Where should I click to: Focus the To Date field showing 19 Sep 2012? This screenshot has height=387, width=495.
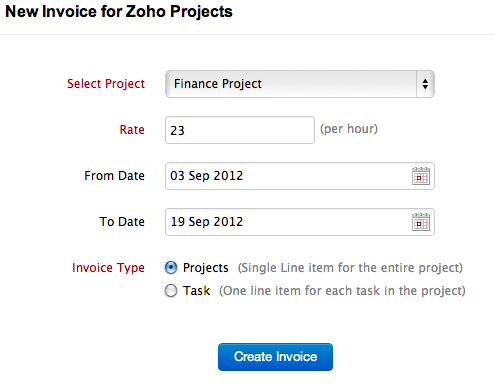click(x=300, y=222)
